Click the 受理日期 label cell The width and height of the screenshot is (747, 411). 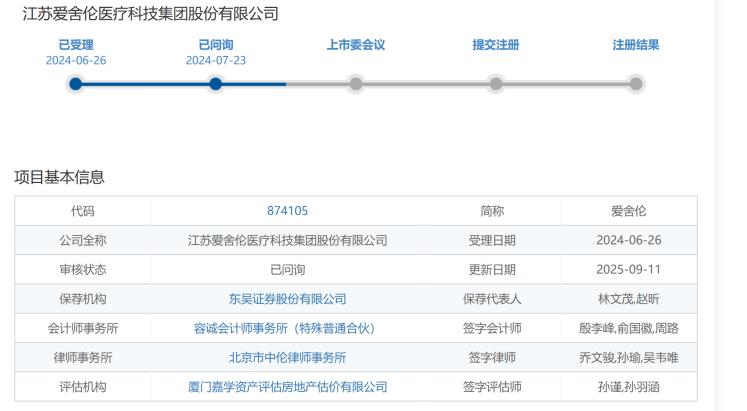(x=492, y=240)
